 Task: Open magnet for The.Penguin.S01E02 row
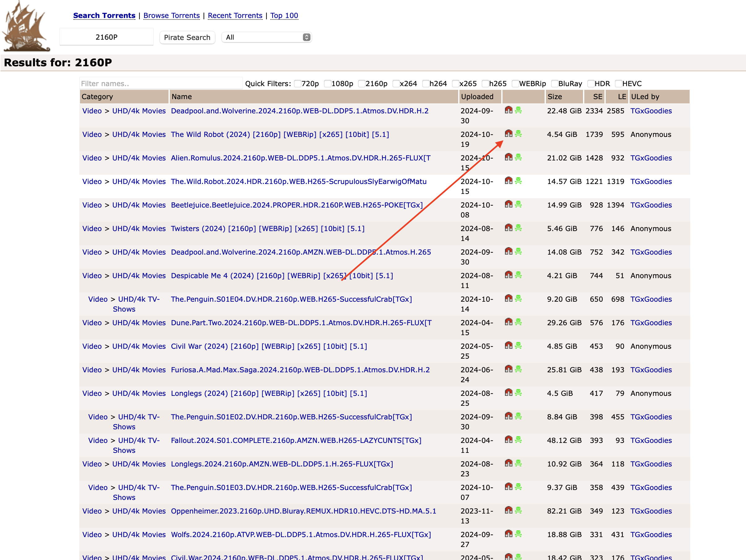509,416
